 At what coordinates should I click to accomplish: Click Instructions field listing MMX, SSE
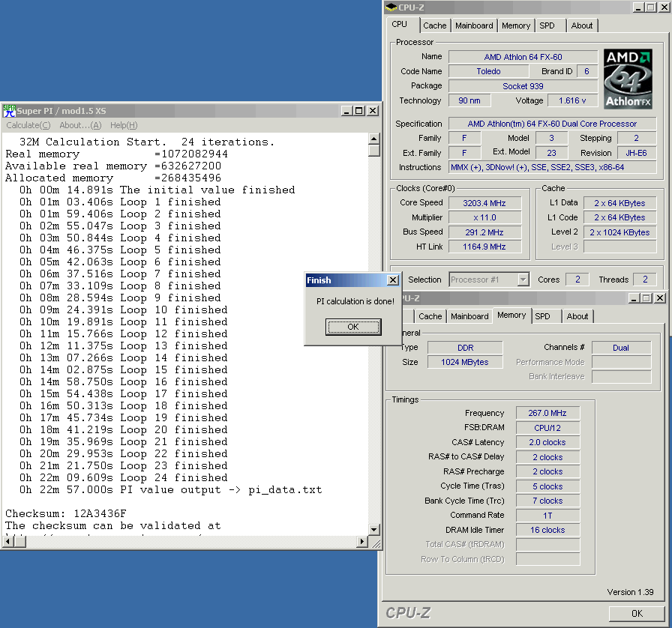click(x=553, y=167)
